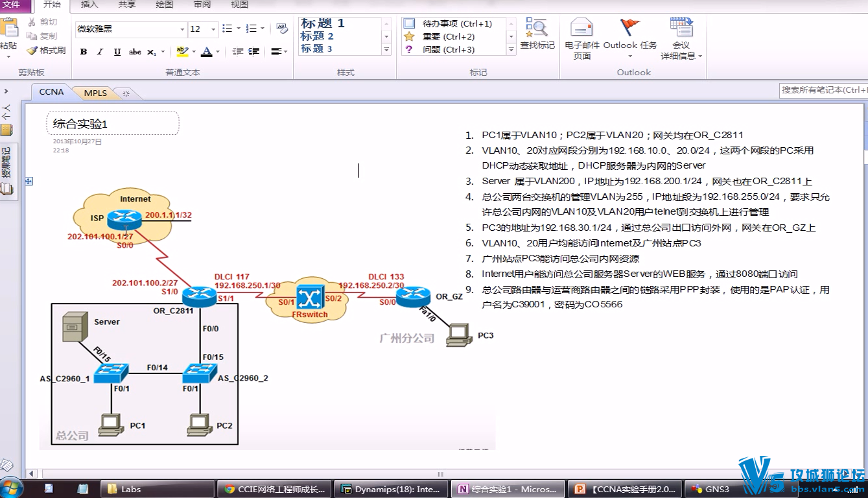This screenshot has width=868, height=498.
Task: Open the font size dropdown
Action: pyautogui.click(x=213, y=29)
